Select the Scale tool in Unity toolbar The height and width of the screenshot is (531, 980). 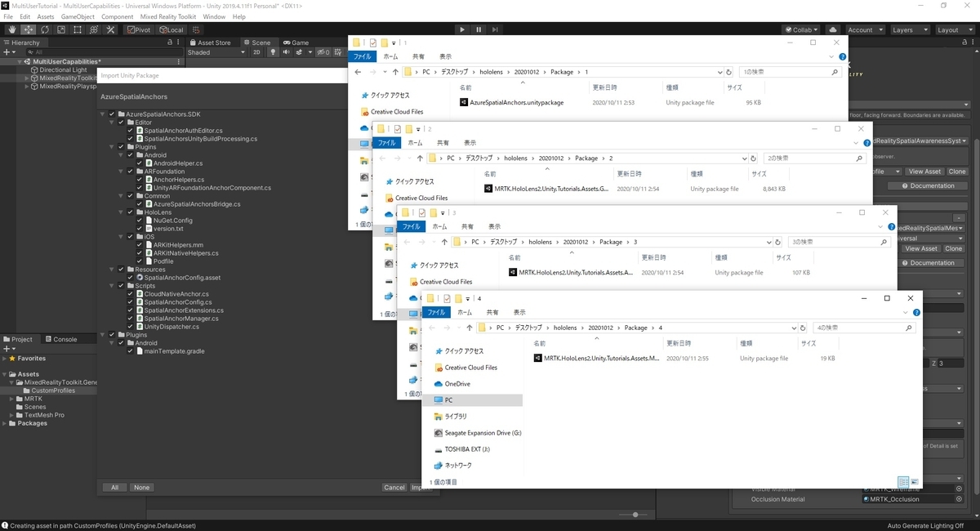(61, 29)
